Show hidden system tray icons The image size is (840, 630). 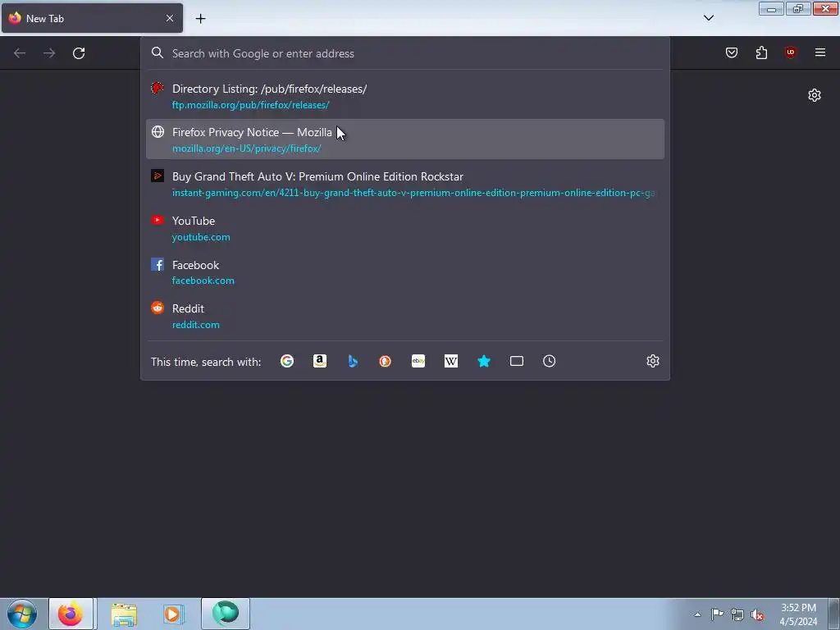[x=697, y=614]
